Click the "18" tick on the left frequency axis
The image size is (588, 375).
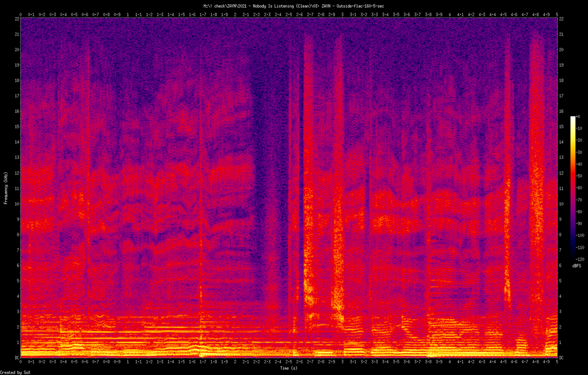pyautogui.click(x=16, y=80)
